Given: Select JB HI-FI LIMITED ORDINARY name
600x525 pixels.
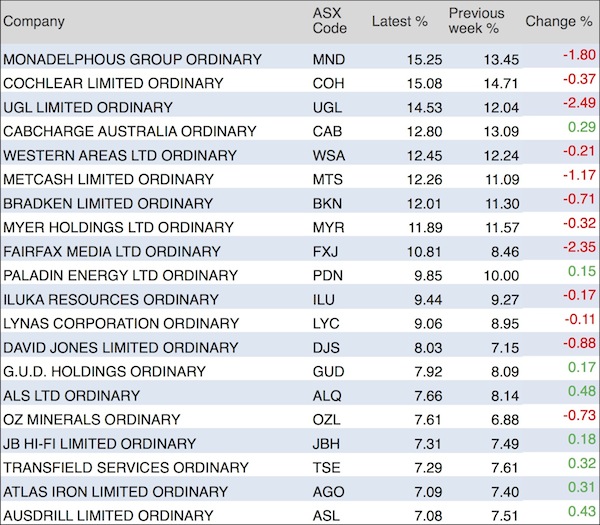Looking at the screenshot, I should pyautogui.click(x=100, y=443).
